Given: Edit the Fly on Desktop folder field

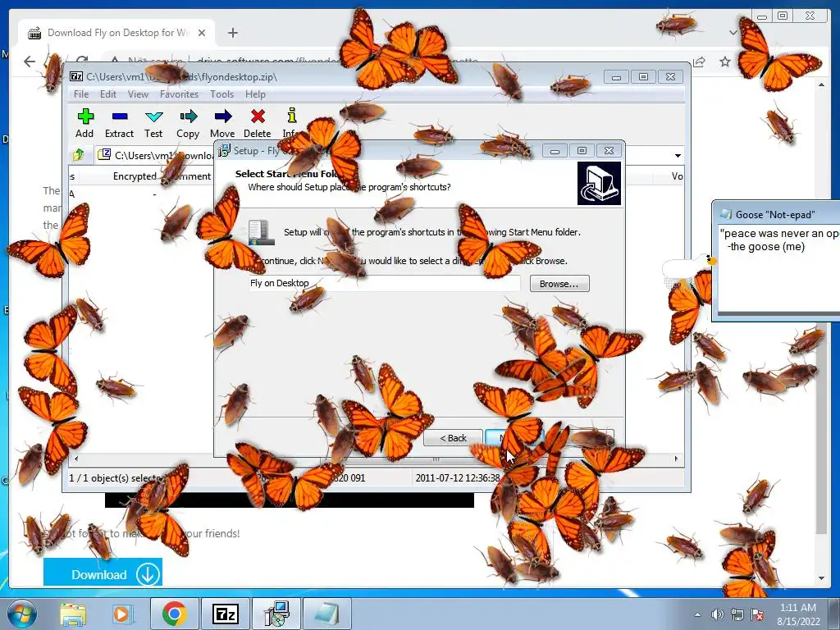Looking at the screenshot, I should (x=384, y=283).
